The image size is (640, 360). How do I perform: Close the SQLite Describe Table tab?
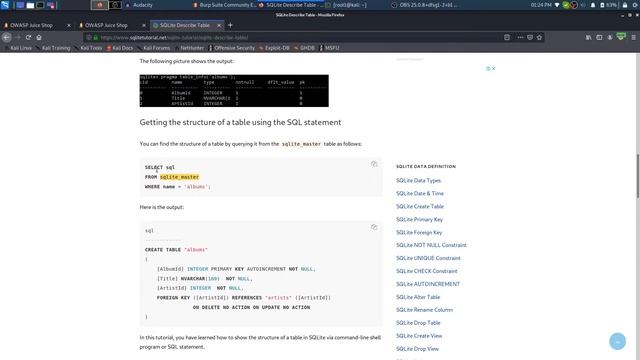click(219, 25)
